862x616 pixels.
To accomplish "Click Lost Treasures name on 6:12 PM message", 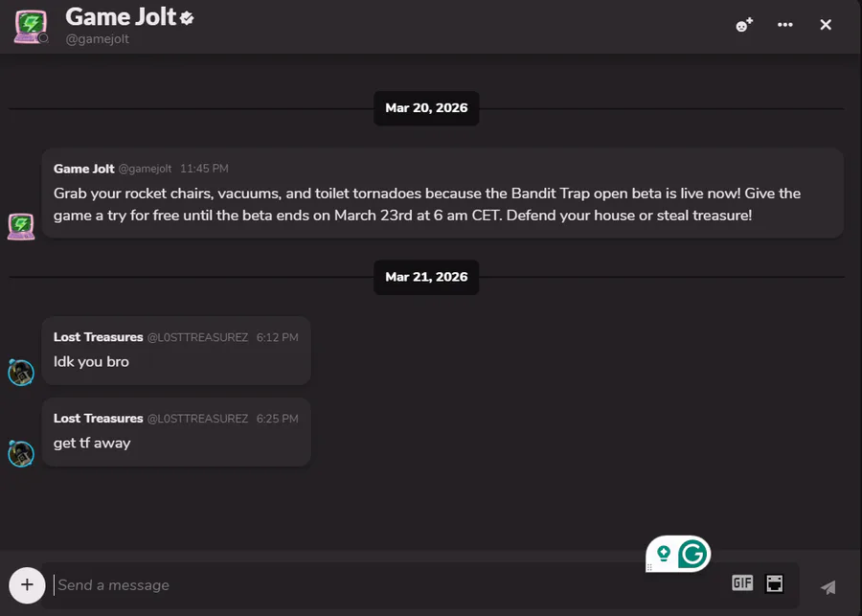I will (98, 337).
